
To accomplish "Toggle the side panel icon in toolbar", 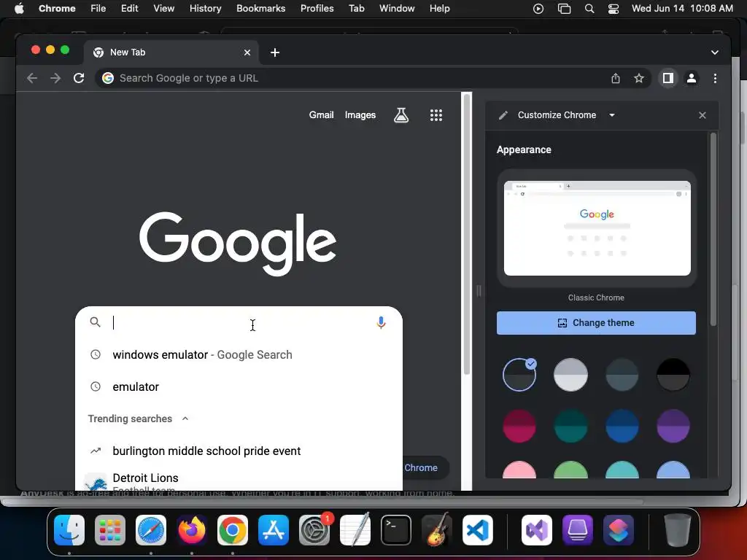I will 668,78.
